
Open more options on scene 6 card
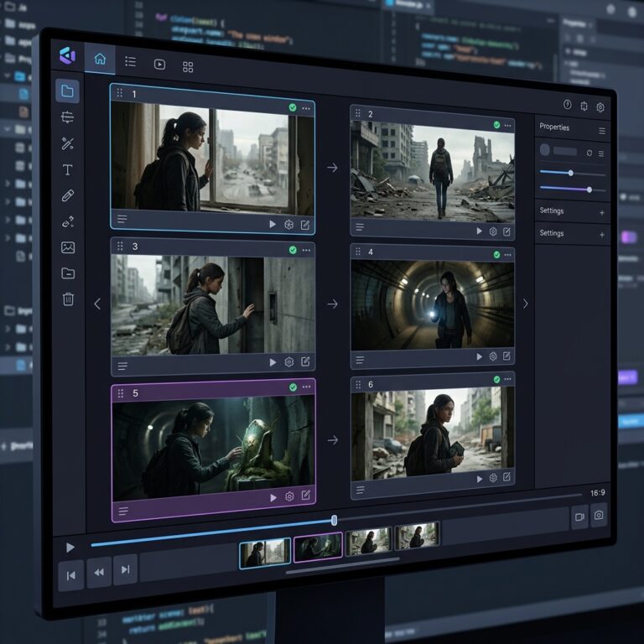[507, 379]
